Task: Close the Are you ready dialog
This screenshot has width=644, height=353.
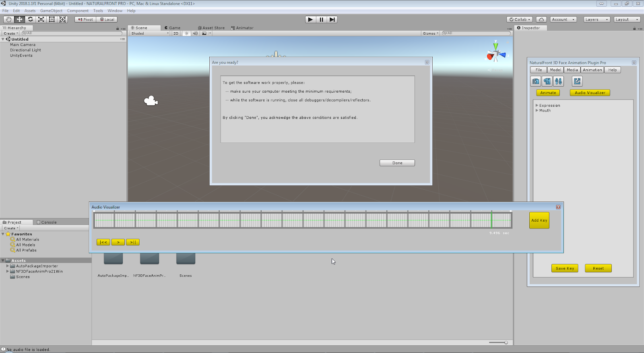Action: coord(427,62)
